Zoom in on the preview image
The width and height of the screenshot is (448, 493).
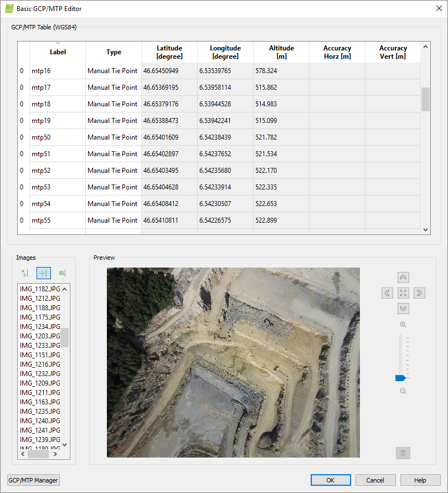coord(403,325)
